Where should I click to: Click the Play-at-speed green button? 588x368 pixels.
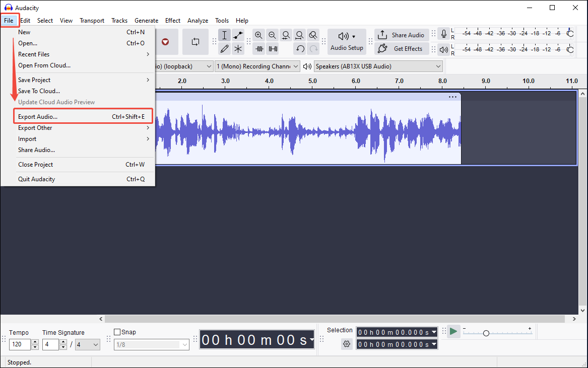click(453, 331)
